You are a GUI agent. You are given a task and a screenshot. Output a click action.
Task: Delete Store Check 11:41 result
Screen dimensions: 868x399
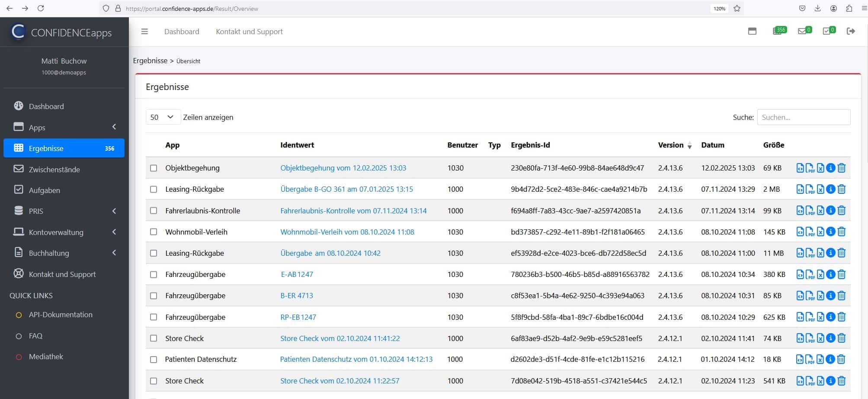pyautogui.click(x=841, y=338)
